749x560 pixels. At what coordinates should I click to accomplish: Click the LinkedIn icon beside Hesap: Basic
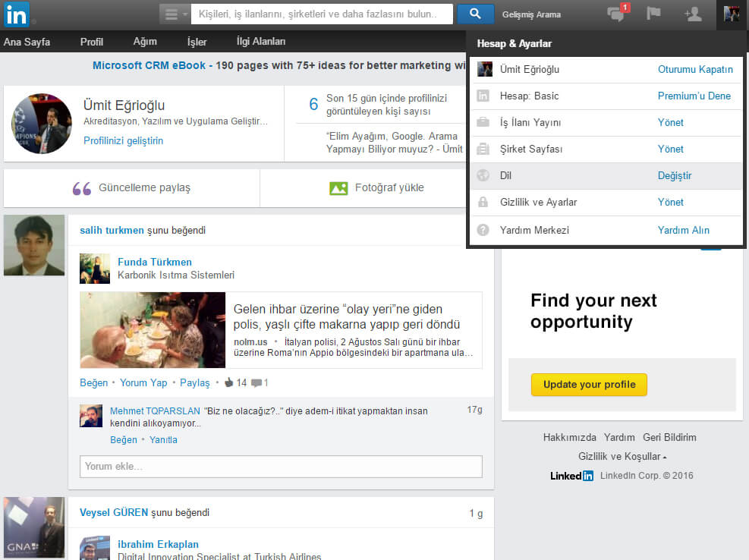point(483,96)
